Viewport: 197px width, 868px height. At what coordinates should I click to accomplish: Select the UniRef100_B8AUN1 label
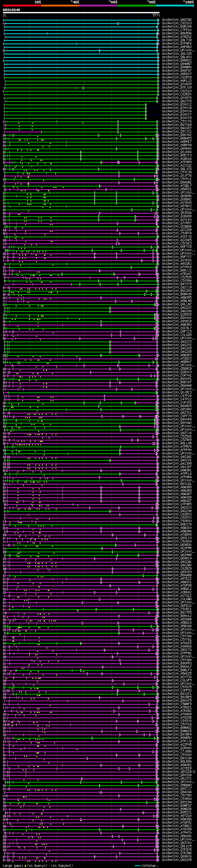click(x=177, y=182)
